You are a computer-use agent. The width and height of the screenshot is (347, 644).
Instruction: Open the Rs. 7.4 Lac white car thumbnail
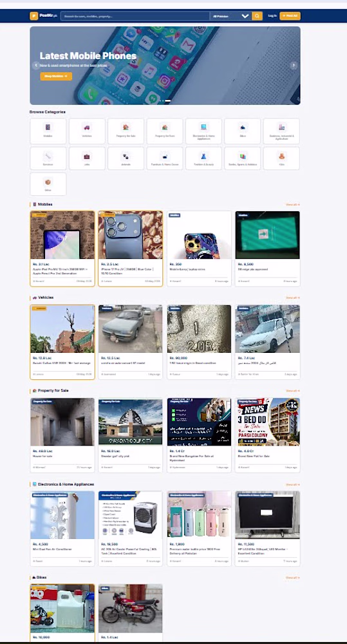tap(267, 328)
